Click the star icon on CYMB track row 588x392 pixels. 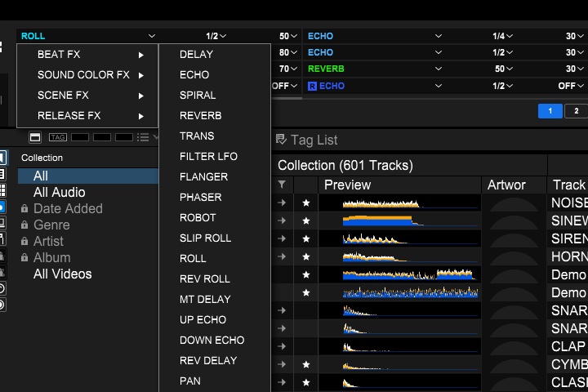point(306,364)
